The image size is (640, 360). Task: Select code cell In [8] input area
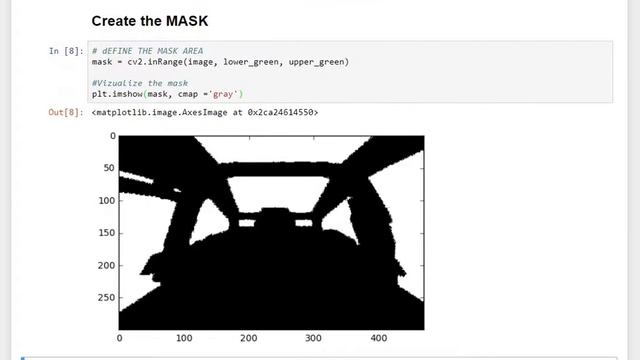click(350, 72)
